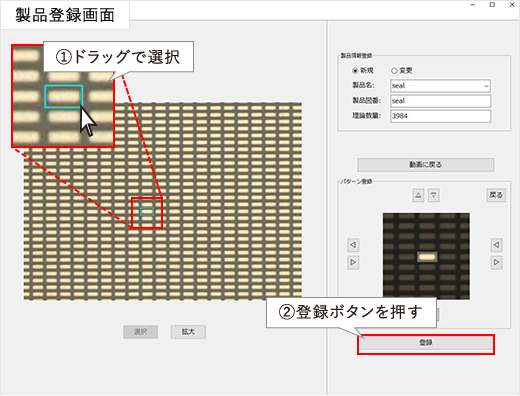Click left-pointing triangle right of pattern preview
Image resolution: width=520 pixels, height=396 pixels.
coord(496,245)
